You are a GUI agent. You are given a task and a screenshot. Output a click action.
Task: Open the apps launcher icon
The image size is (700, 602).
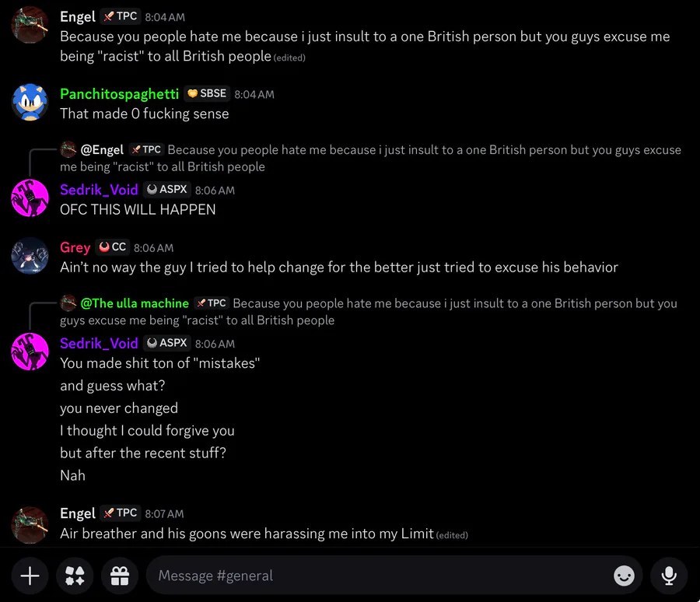pyautogui.click(x=75, y=576)
